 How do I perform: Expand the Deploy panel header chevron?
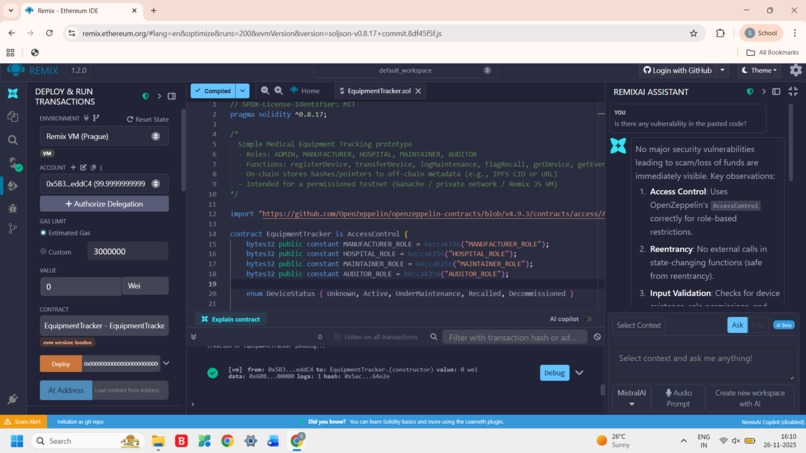(159, 96)
